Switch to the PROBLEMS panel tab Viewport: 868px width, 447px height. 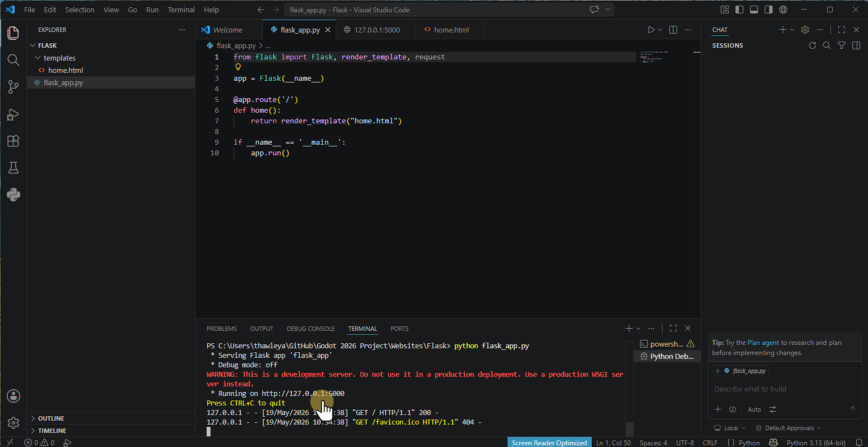tap(222, 329)
